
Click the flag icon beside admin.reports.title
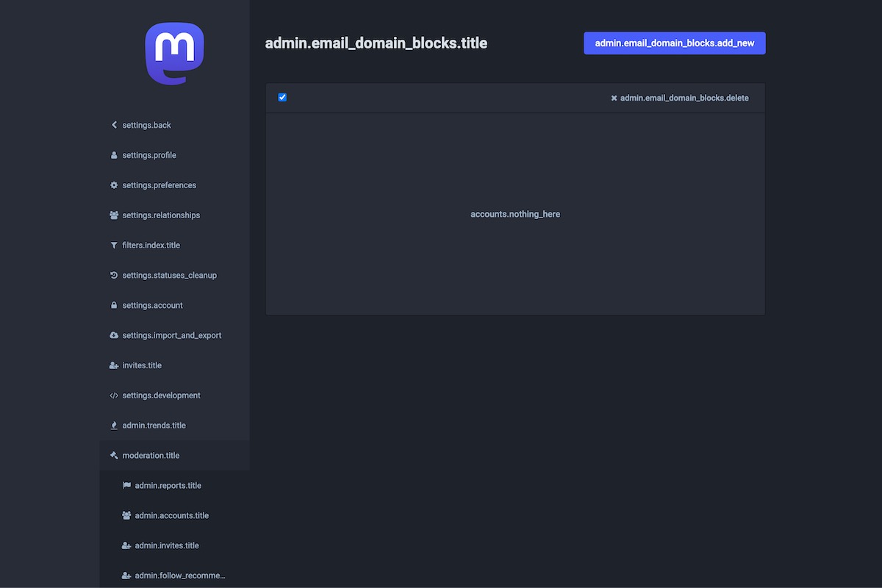126,486
